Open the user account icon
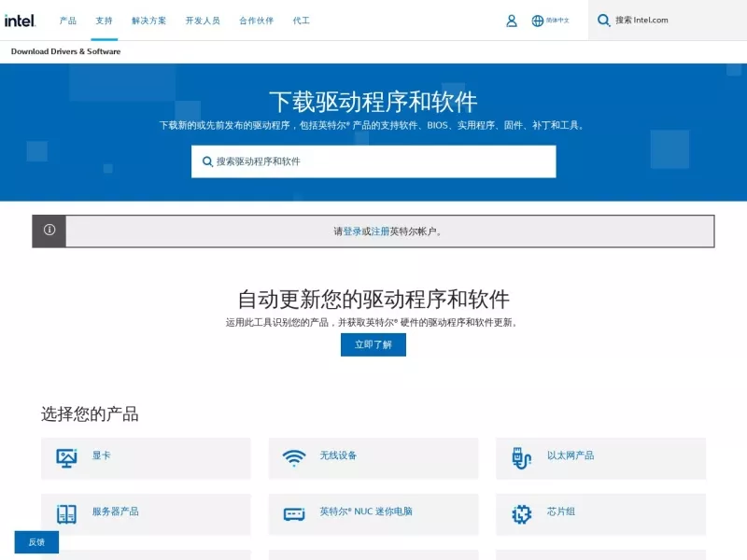The height and width of the screenshot is (560, 747). coord(511,21)
